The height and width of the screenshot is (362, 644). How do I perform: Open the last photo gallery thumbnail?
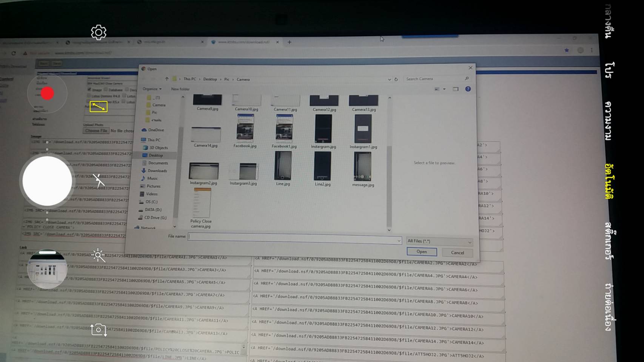coord(47,269)
